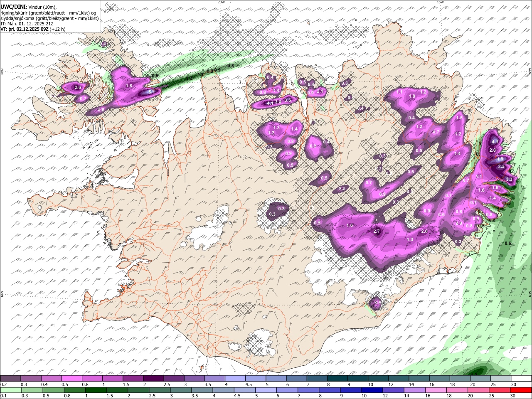Click the '2.8' value on the east coast
532x399 pixels.
point(493,150)
